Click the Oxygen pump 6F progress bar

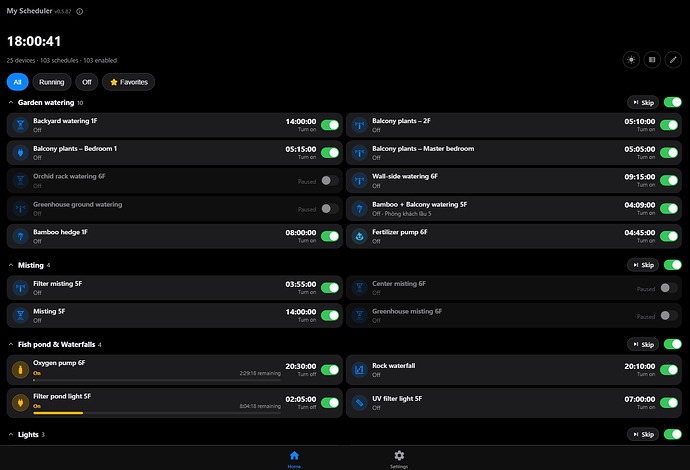point(157,380)
